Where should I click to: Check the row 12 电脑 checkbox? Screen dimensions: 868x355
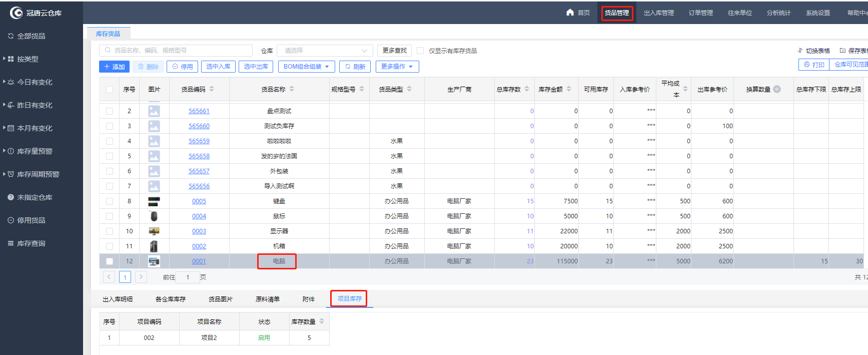click(110, 261)
